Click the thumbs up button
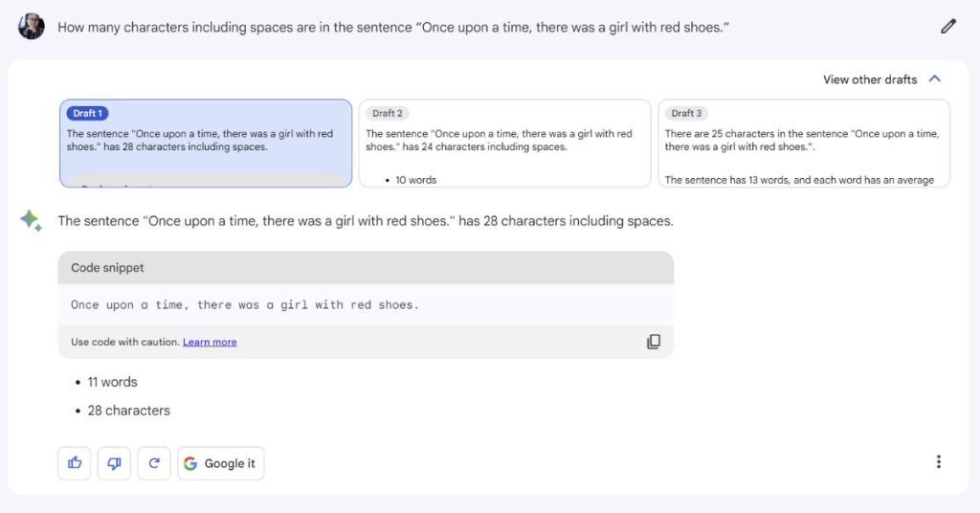Image resolution: width=980 pixels, height=513 pixels. click(x=75, y=463)
